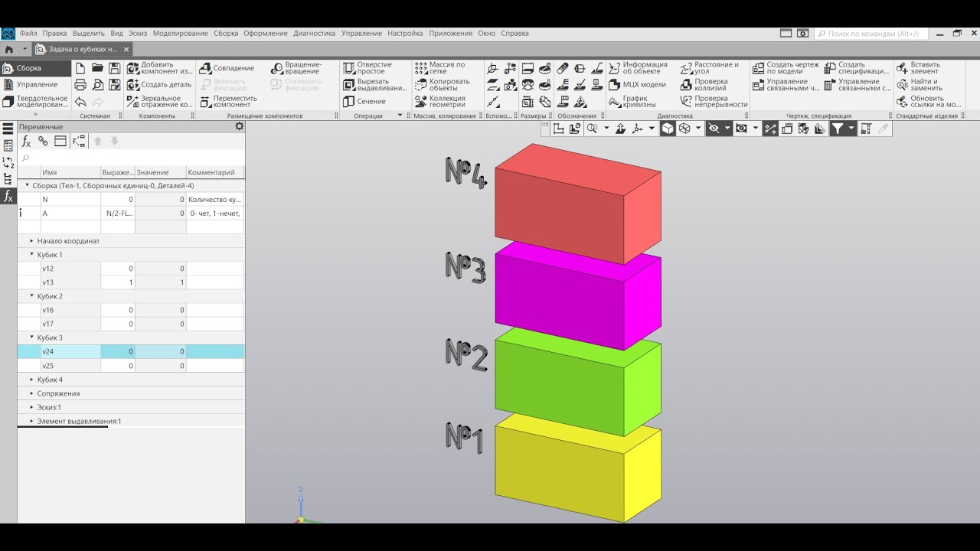This screenshot has width=980, height=551.
Task: Open the Моделирование menu
Action: [180, 34]
